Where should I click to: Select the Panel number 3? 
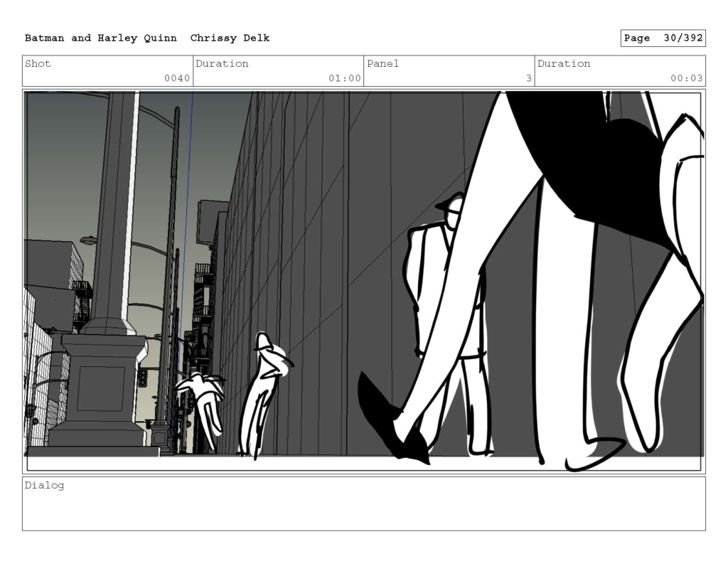tap(528, 78)
